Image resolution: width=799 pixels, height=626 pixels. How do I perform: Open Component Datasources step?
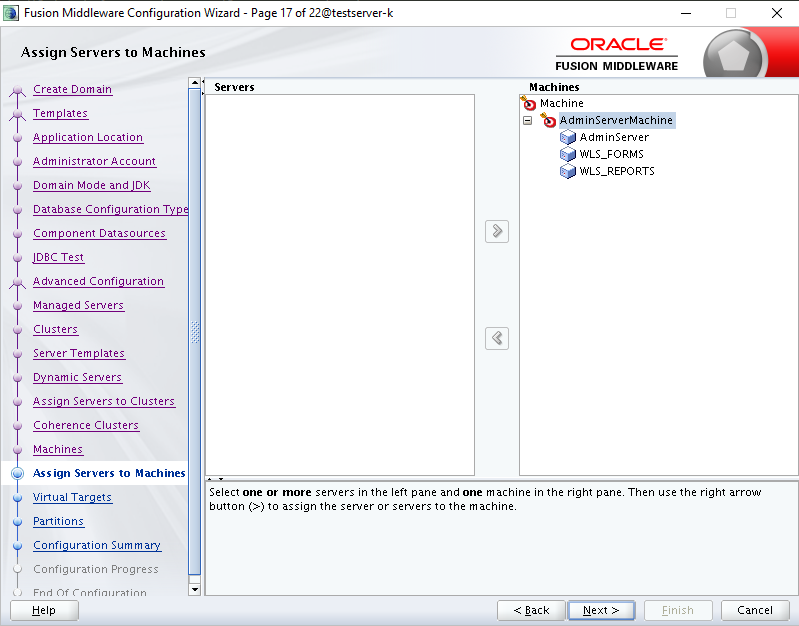click(99, 233)
